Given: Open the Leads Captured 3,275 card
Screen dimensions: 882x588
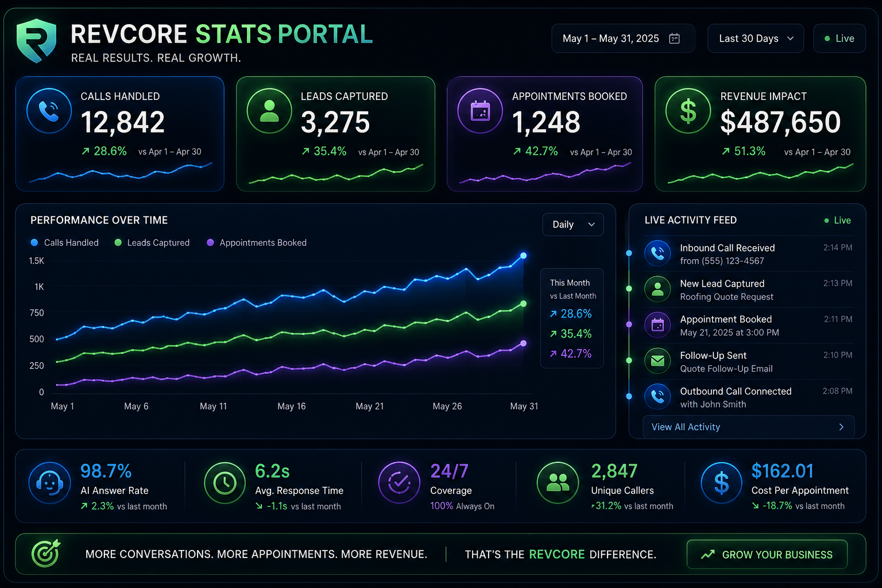Looking at the screenshot, I should (x=335, y=134).
